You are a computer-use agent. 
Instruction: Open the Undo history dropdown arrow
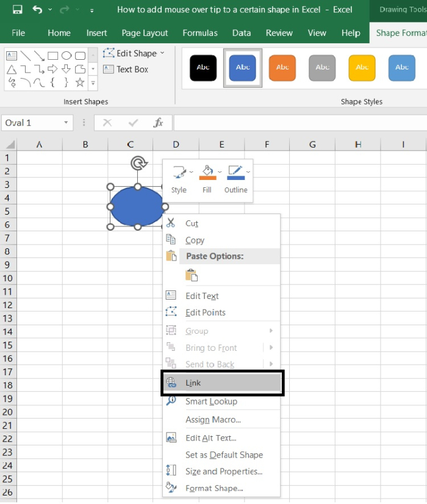(x=50, y=10)
